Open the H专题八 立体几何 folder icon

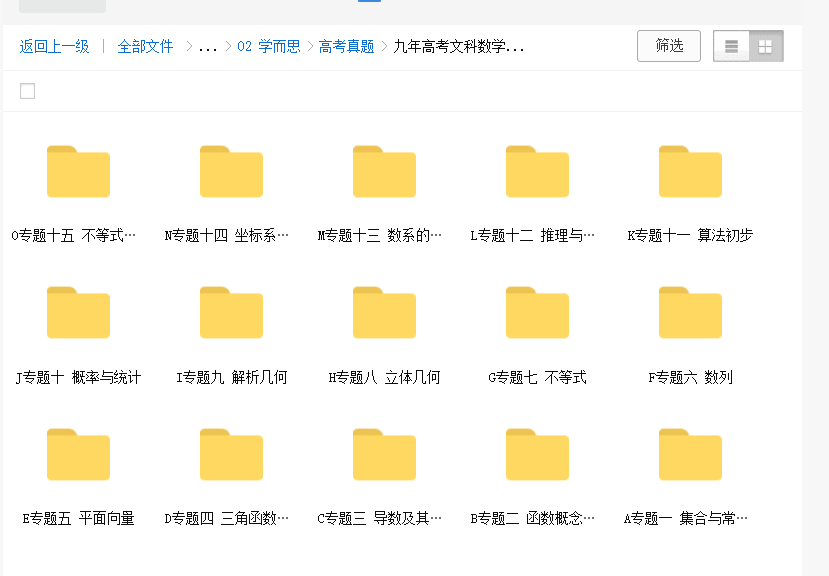[x=384, y=313]
